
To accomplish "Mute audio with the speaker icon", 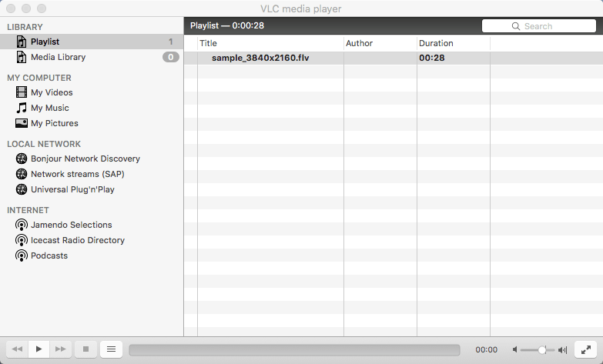I will (515, 350).
